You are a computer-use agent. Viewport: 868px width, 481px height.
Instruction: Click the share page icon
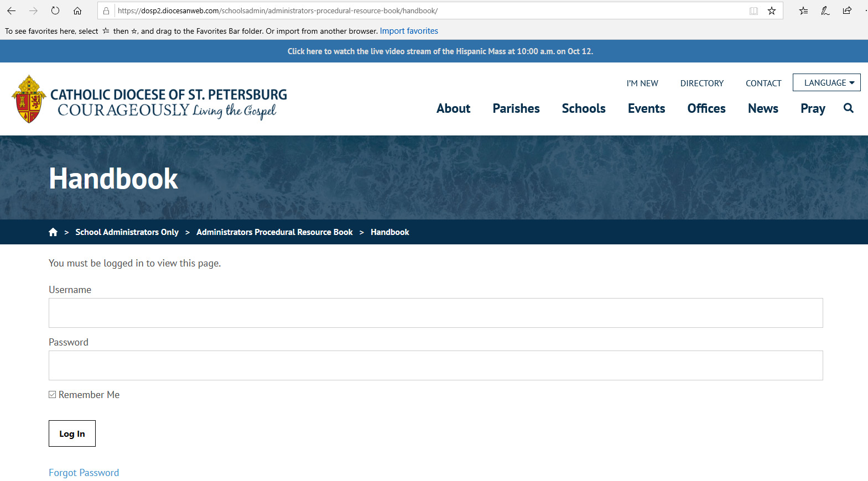click(x=847, y=11)
